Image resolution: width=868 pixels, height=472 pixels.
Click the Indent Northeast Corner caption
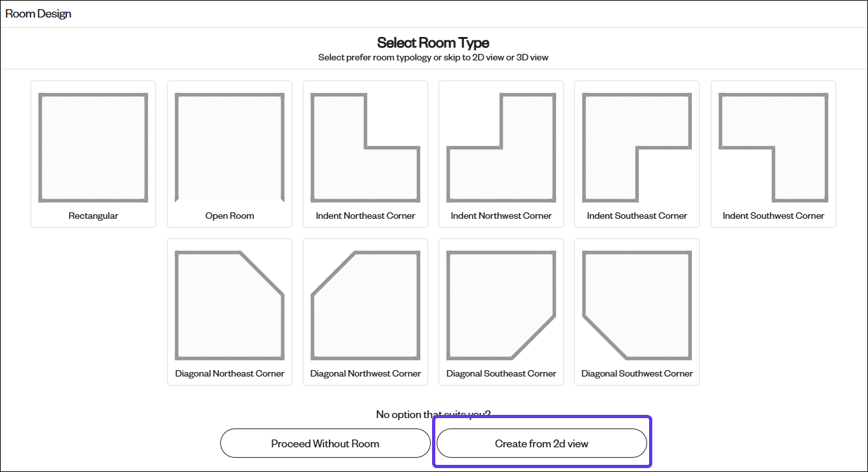coord(365,216)
